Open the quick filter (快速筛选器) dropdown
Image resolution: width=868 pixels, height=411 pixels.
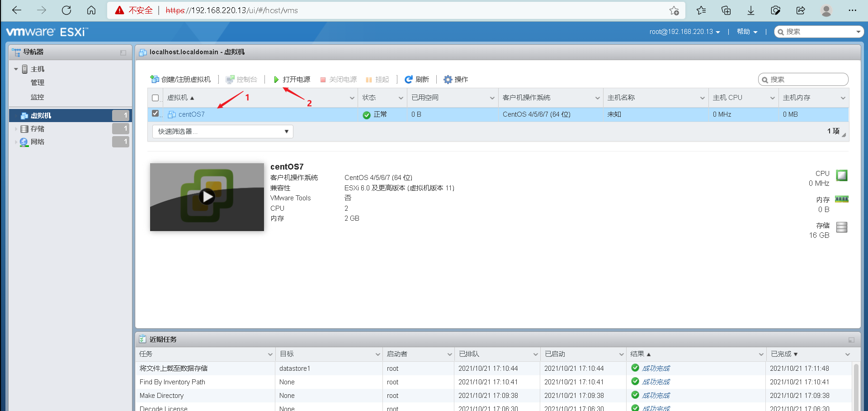(x=223, y=132)
